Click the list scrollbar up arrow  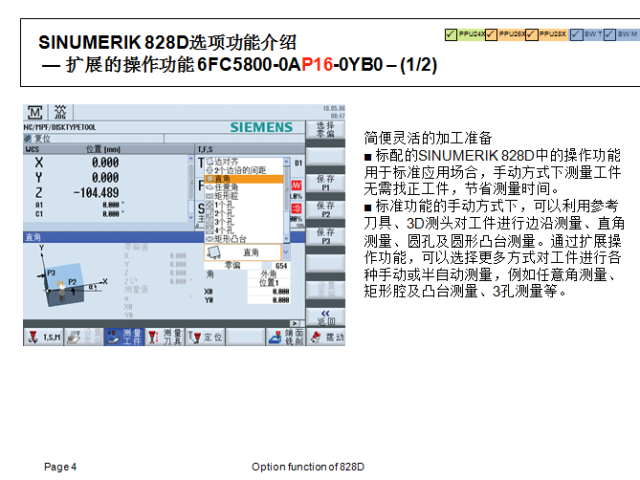coord(287,162)
